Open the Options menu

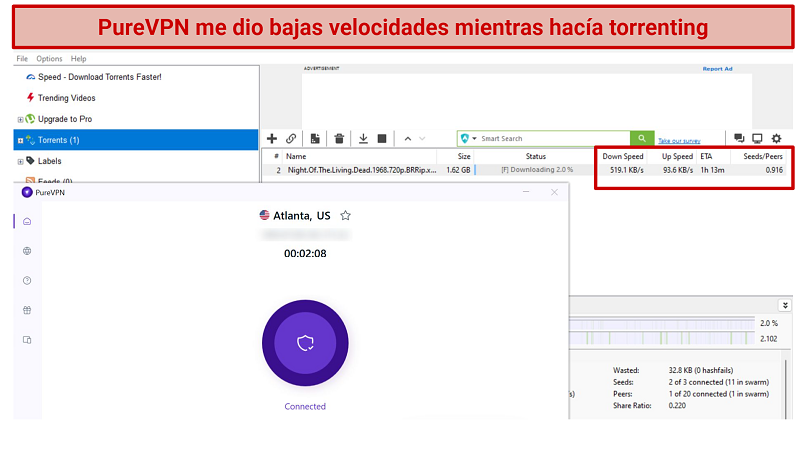pyautogui.click(x=49, y=59)
